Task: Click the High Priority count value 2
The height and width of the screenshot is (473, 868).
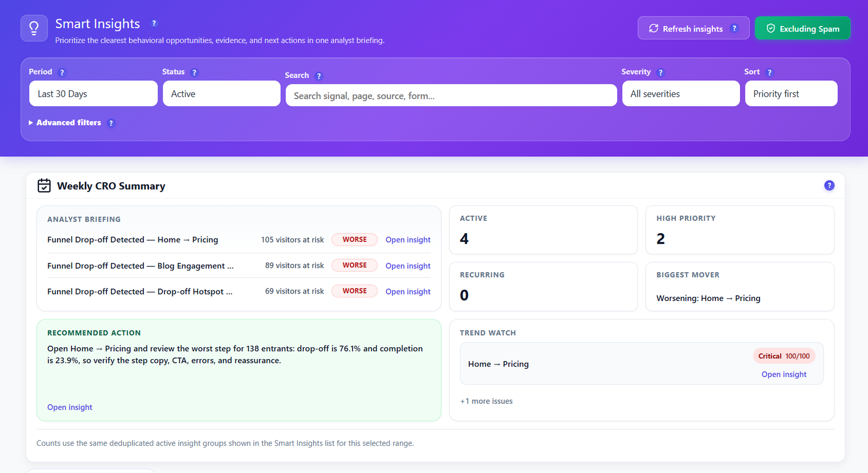Action: [x=661, y=239]
